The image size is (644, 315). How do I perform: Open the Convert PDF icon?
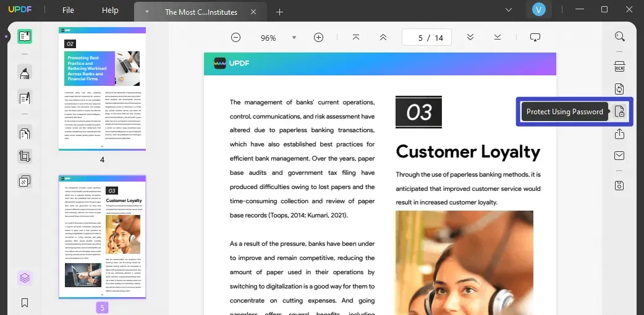click(619, 89)
